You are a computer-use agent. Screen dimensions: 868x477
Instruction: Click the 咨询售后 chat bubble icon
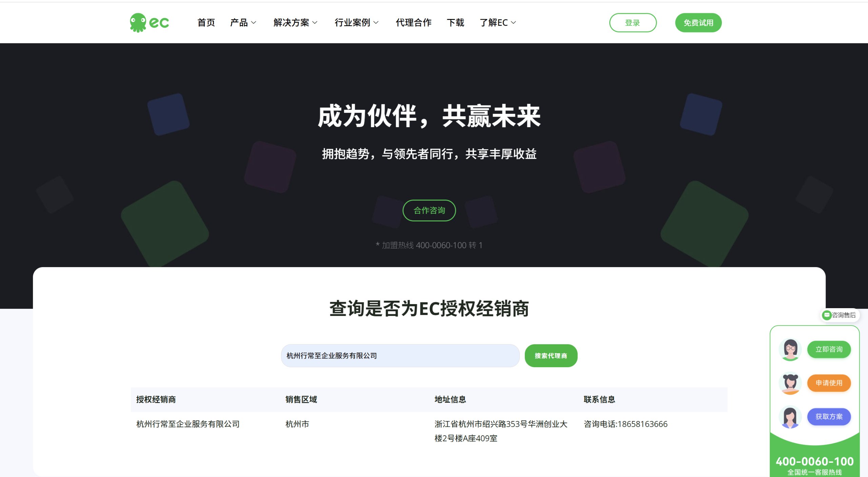coord(827,315)
